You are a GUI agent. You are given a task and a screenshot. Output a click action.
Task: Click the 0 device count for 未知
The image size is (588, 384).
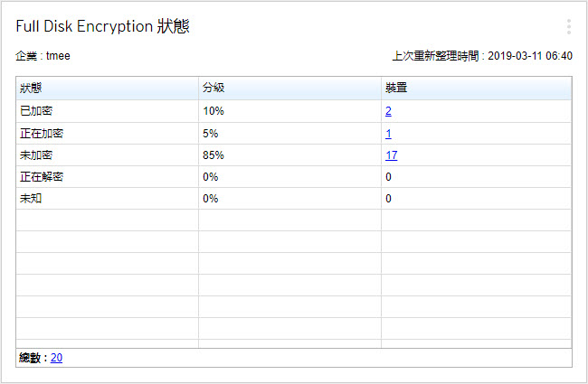click(x=388, y=198)
